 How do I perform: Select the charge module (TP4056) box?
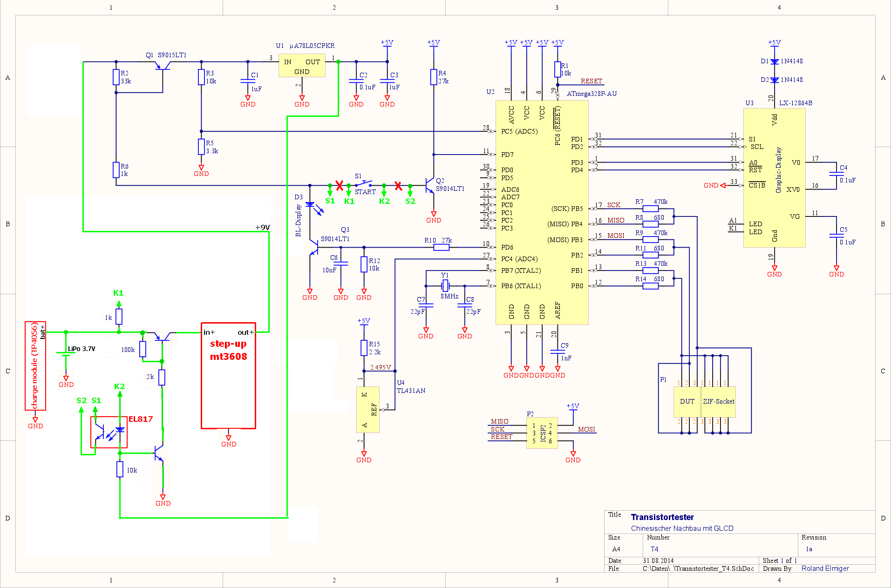tap(35, 366)
